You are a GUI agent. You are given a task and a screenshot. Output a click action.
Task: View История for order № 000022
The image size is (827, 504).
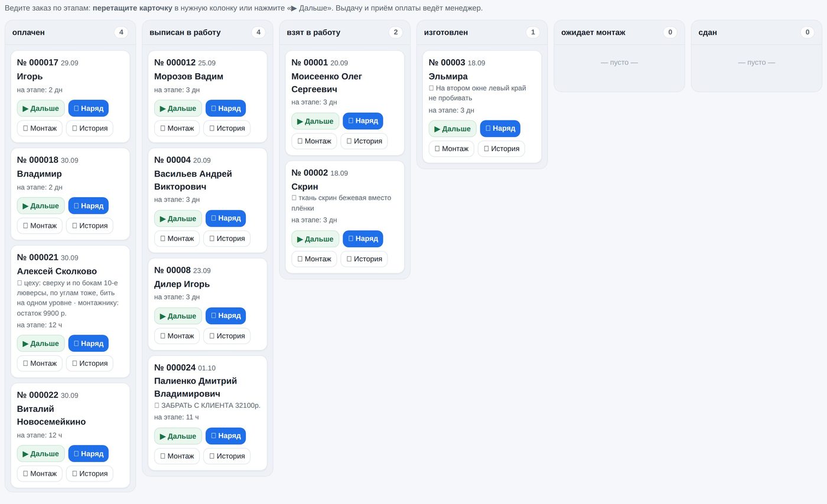(x=90, y=473)
